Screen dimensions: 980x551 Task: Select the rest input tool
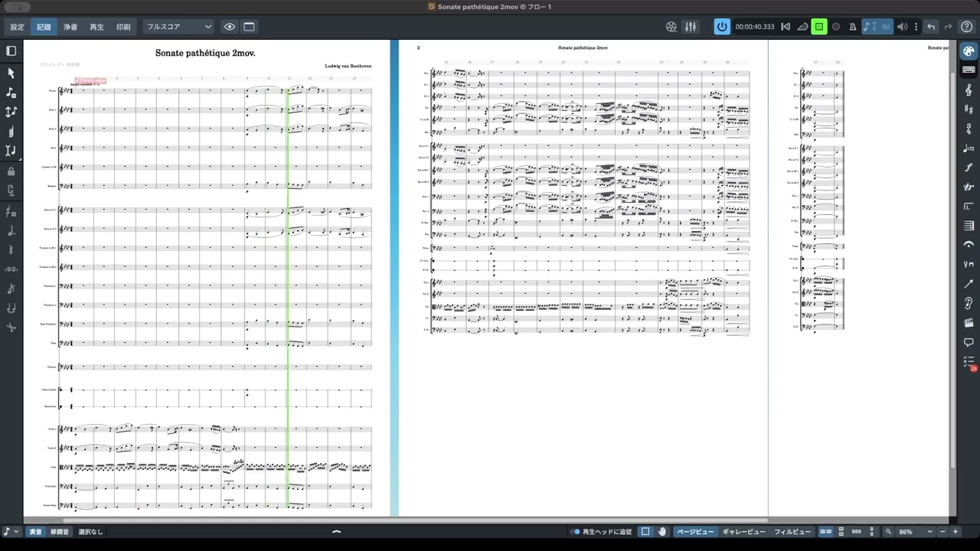point(11,249)
